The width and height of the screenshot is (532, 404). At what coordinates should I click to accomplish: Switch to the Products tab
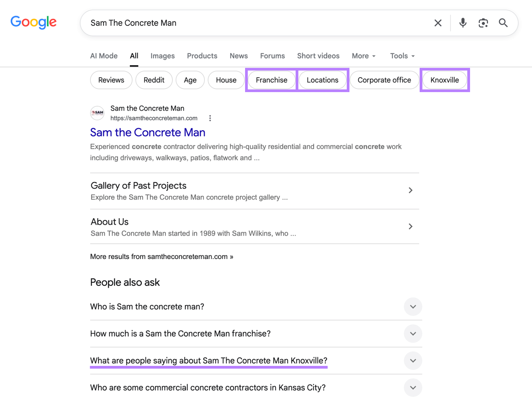tap(202, 56)
